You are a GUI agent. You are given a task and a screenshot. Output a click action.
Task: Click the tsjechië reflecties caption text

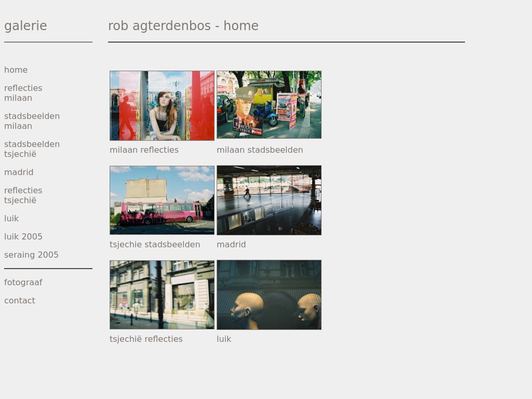pos(146,339)
